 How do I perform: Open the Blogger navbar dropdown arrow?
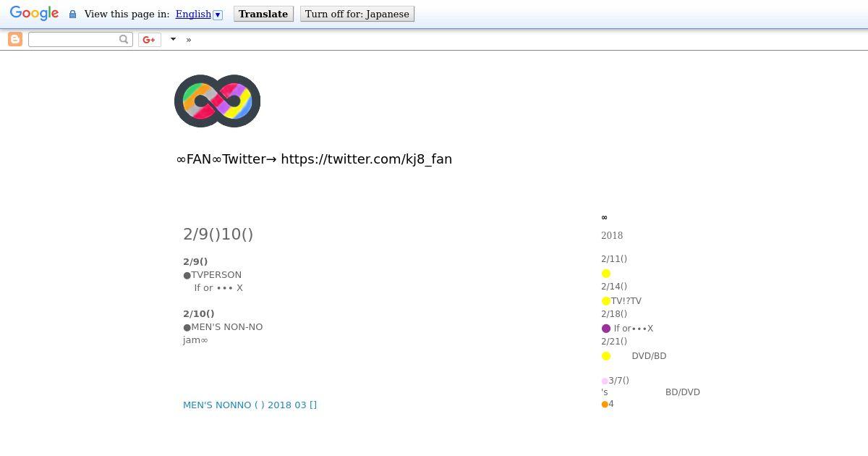click(173, 39)
